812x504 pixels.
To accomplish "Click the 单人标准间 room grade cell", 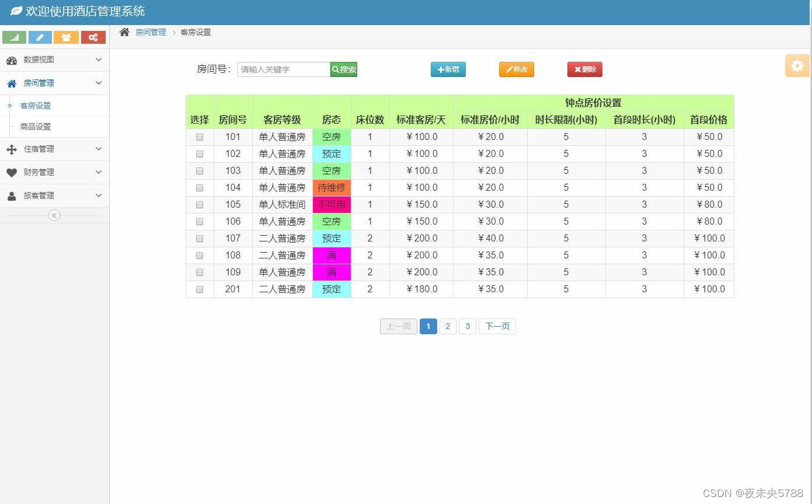I will (283, 205).
